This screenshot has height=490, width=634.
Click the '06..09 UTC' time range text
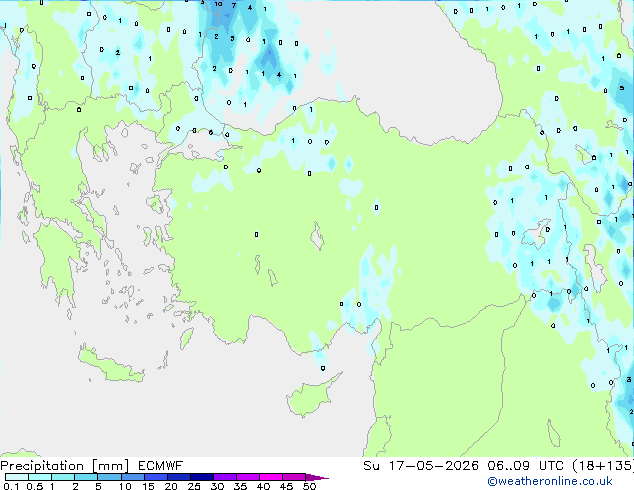tap(525, 466)
